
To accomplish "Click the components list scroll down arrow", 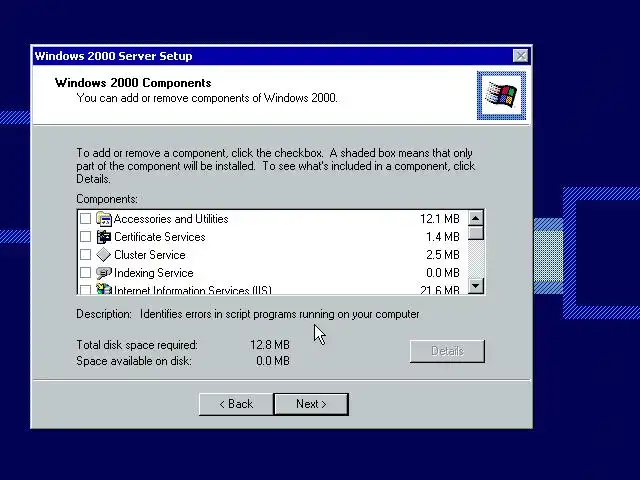I will [476, 285].
